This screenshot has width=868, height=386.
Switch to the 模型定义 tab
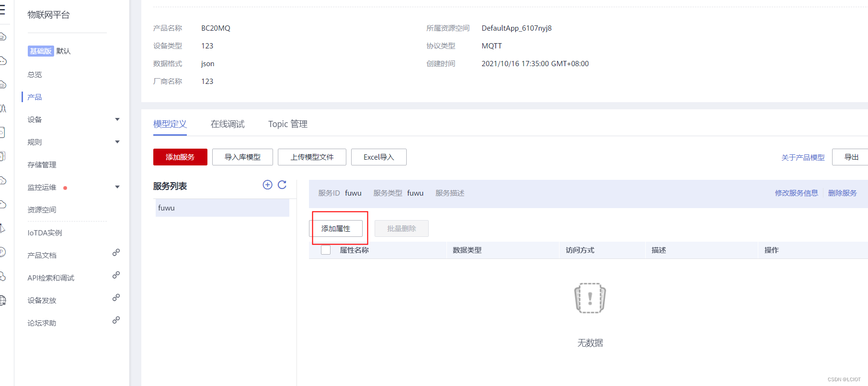click(170, 124)
